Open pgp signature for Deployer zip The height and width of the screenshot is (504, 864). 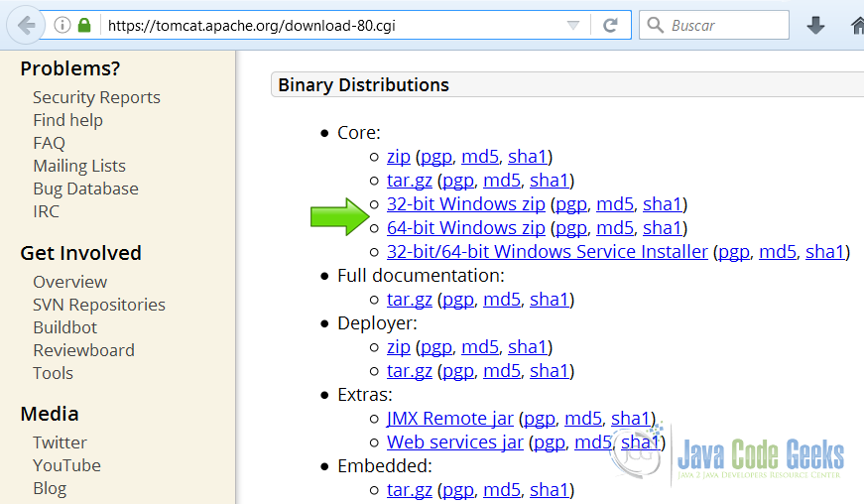point(436,347)
